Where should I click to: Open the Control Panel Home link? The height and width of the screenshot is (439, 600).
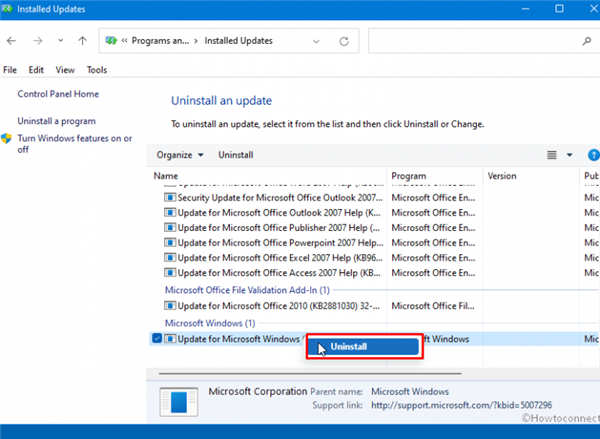(58, 94)
